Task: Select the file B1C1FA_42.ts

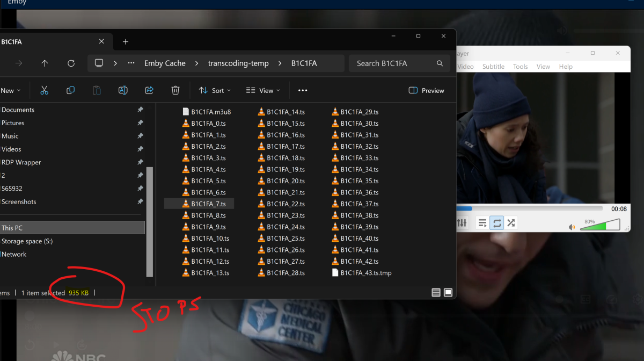Action: click(x=355, y=262)
